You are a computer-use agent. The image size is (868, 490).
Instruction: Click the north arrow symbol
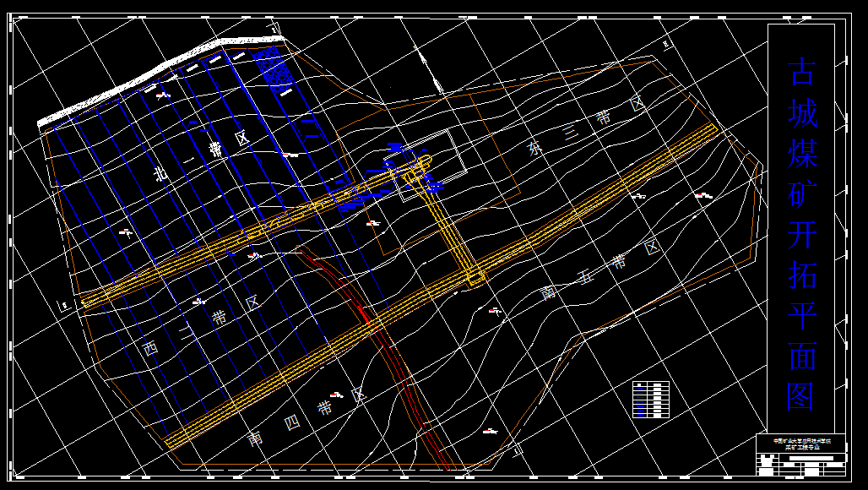(429, 68)
